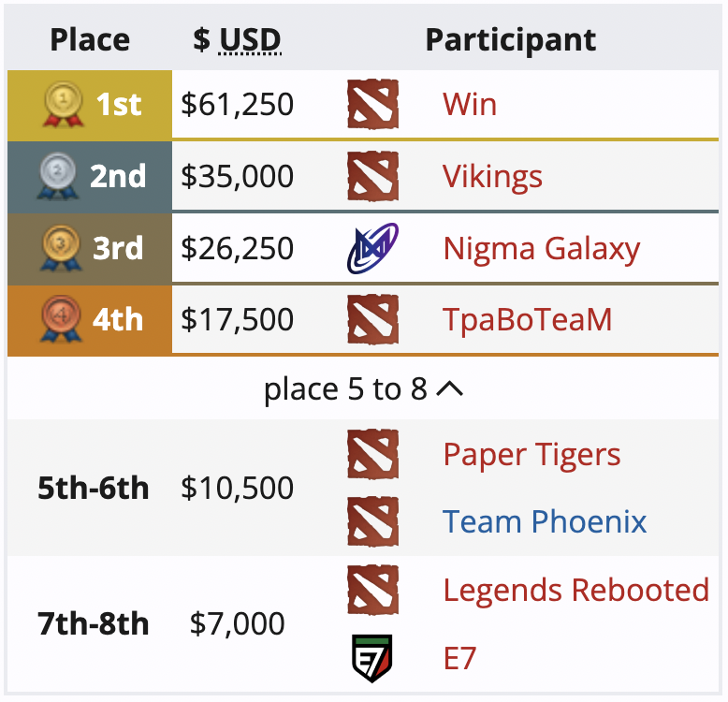This screenshot has height=702, width=728.
Task: Click the silver 2nd place medal icon
Action: pos(60,177)
